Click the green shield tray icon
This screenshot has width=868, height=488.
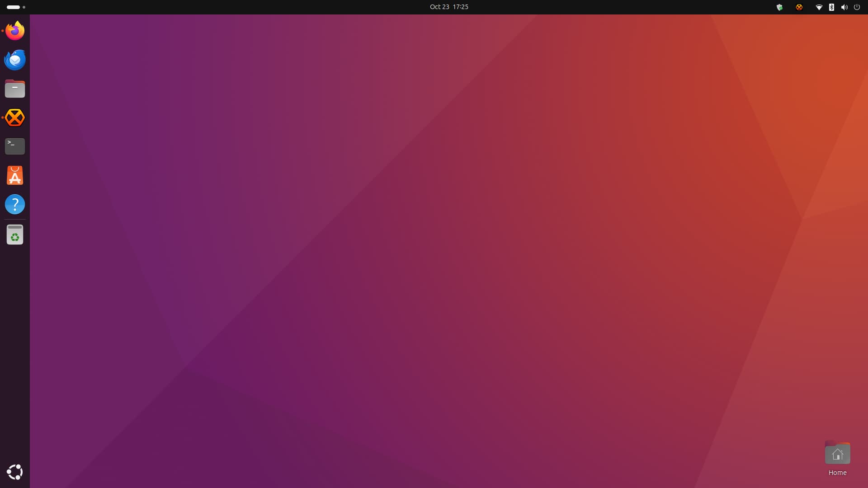(x=779, y=7)
